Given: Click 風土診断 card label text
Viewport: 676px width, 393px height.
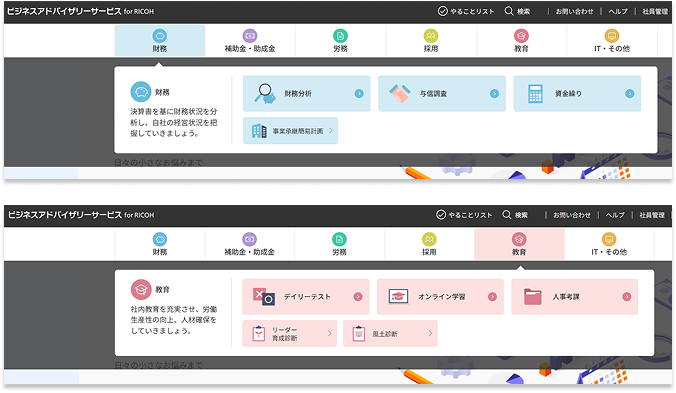Looking at the screenshot, I should tap(385, 334).
